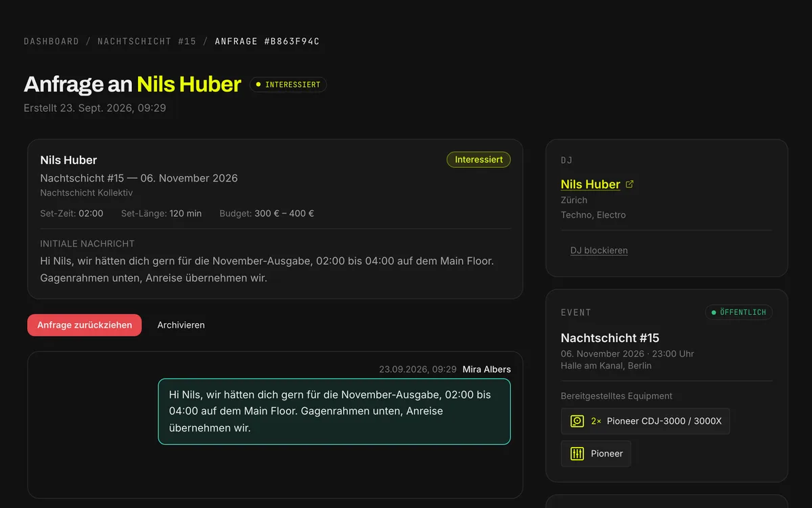The image size is (812, 508).
Task: Click the Anfrage #B863F94C breadcrumb text
Action: [267, 41]
